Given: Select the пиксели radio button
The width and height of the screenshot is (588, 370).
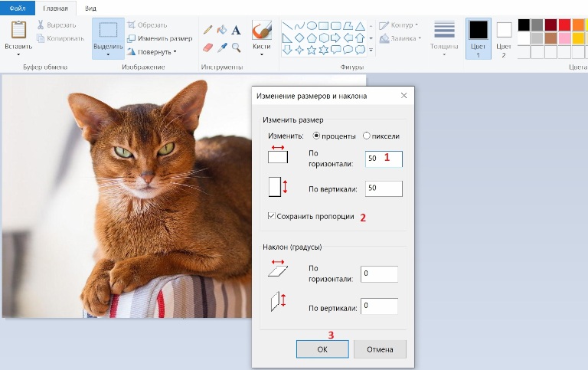Looking at the screenshot, I should (x=367, y=136).
